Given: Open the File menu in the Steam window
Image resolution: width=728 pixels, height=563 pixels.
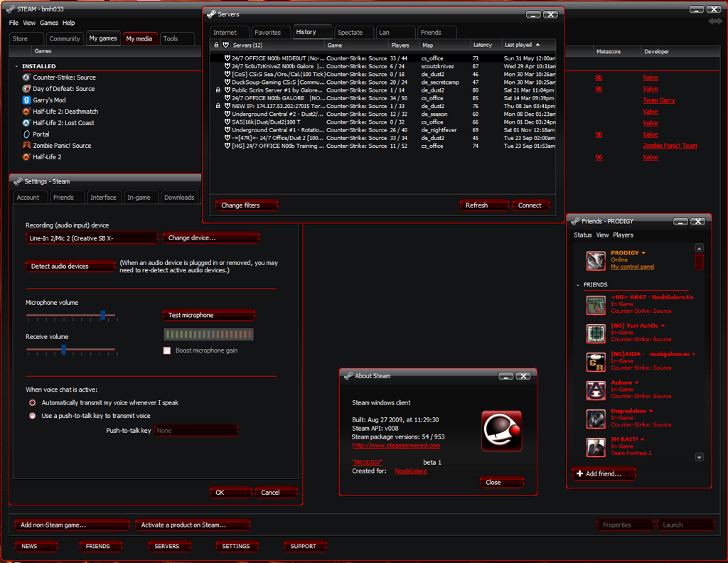Looking at the screenshot, I should 14,23.
